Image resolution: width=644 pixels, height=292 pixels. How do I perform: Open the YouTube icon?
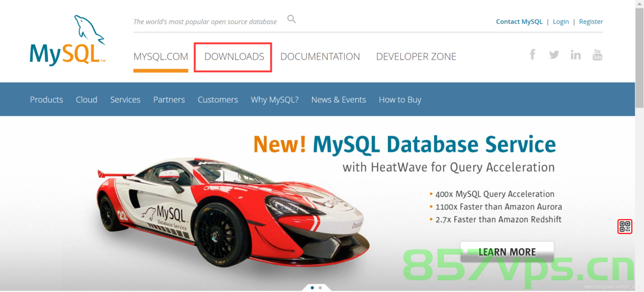pyautogui.click(x=597, y=55)
